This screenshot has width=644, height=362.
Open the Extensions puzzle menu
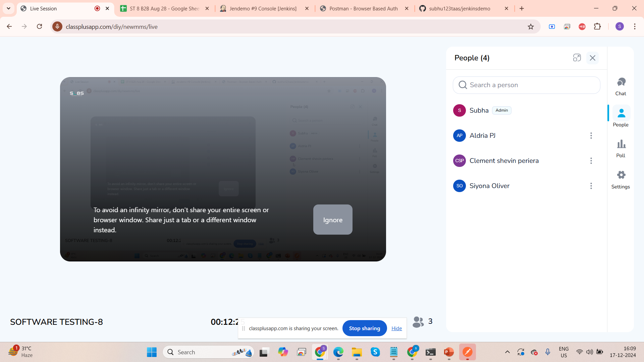coord(597,26)
